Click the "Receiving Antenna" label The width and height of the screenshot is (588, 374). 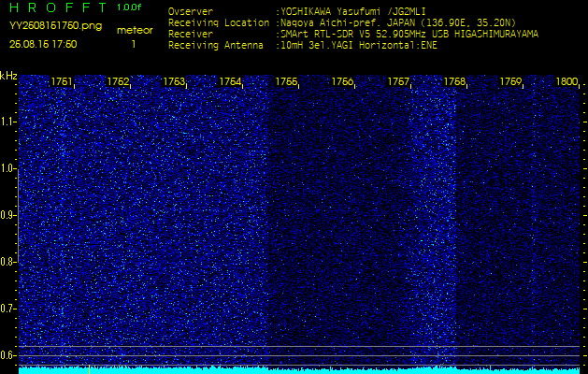pyautogui.click(x=216, y=46)
